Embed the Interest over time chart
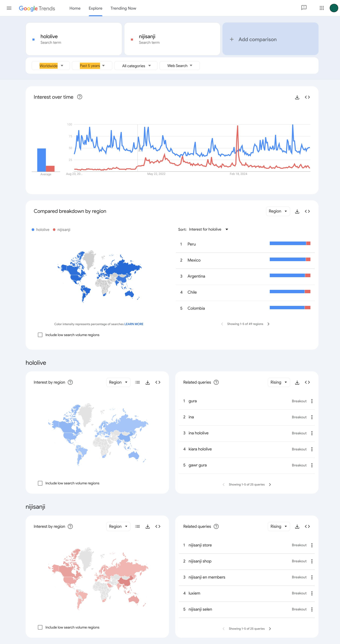 tap(307, 97)
